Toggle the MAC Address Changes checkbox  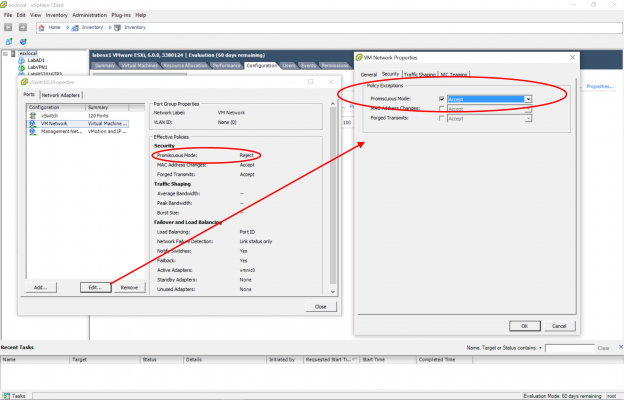(442, 109)
